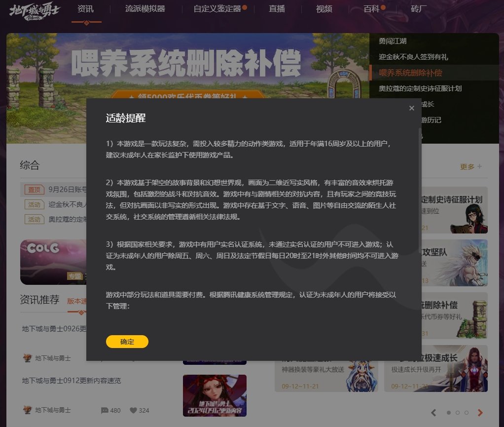This screenshot has height=427, width=504.
Task: Open the COLG 专题 thumbnail
Action: 53,262
